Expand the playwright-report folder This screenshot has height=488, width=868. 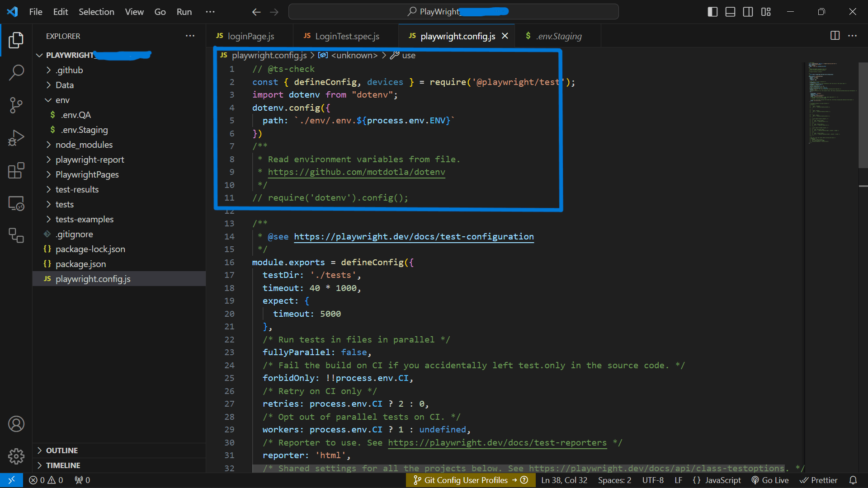point(119,160)
